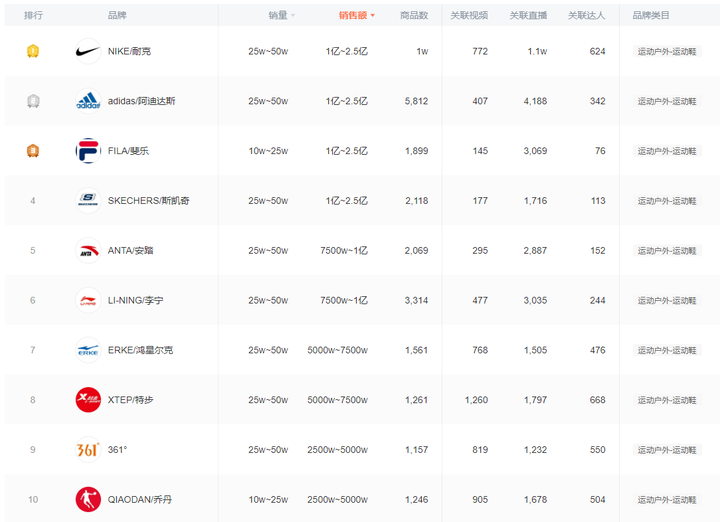Click QIAODAN related influencers value 504
Image resolution: width=720 pixels, height=522 pixels.
[597, 500]
